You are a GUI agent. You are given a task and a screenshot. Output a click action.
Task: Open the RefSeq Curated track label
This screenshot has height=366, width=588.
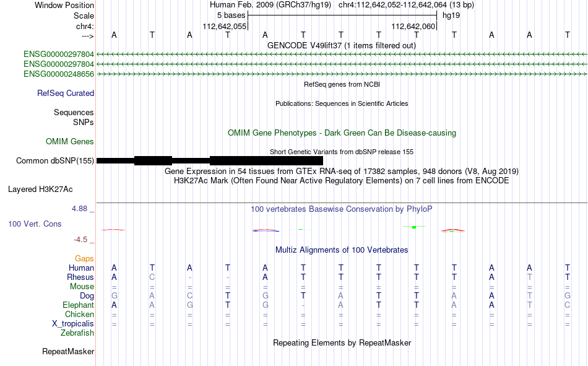[x=66, y=93]
